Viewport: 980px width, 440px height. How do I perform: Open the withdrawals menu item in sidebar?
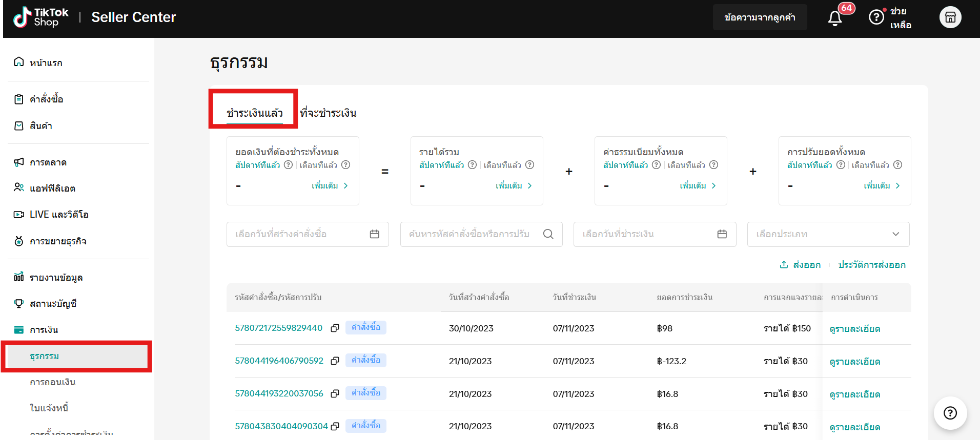click(53, 382)
